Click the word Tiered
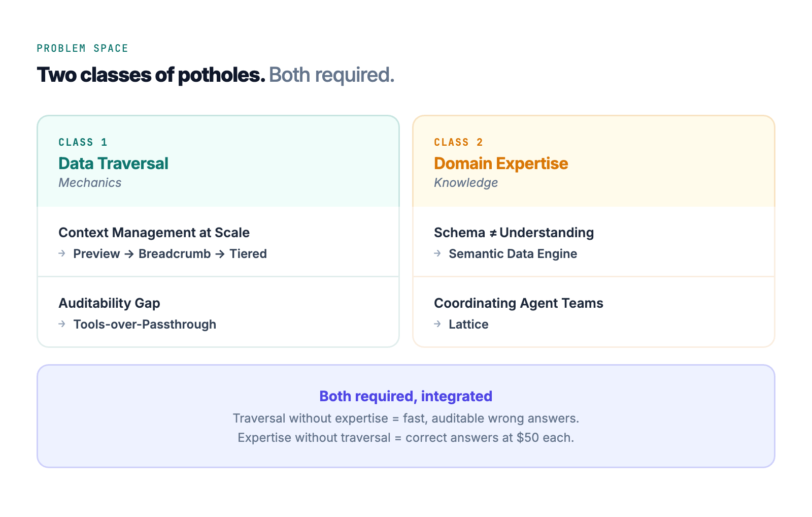 coord(248,254)
